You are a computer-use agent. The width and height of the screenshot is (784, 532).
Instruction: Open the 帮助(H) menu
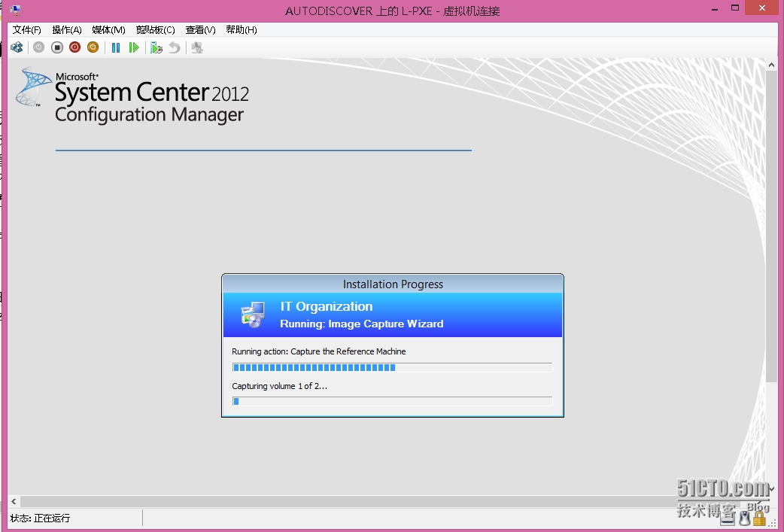[242, 30]
